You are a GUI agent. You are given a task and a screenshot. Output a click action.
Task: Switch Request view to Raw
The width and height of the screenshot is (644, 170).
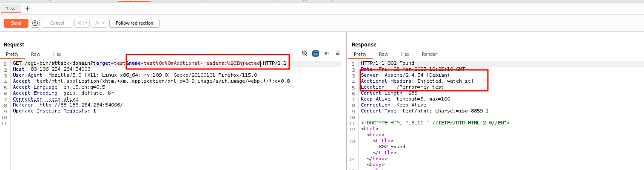pos(36,54)
